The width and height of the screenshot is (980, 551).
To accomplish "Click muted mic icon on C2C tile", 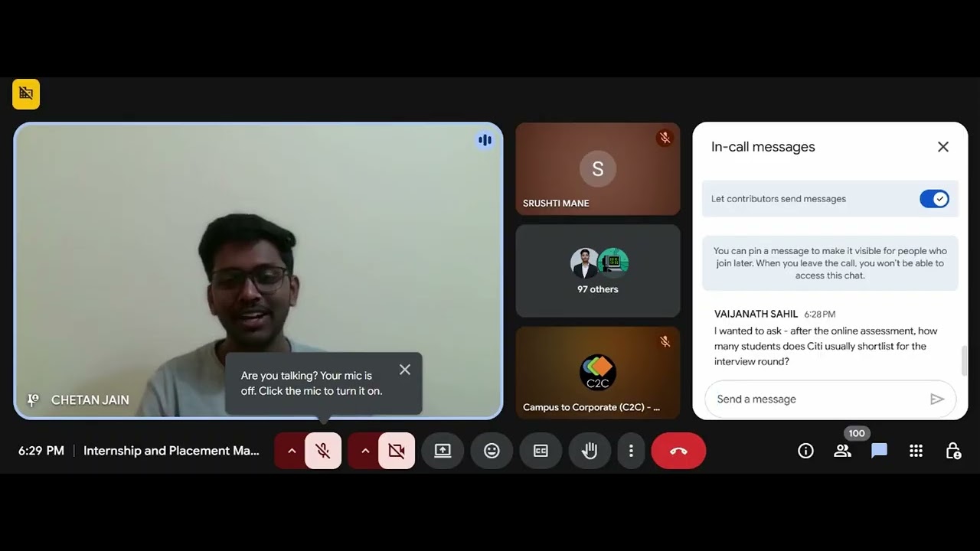I will [x=665, y=341].
